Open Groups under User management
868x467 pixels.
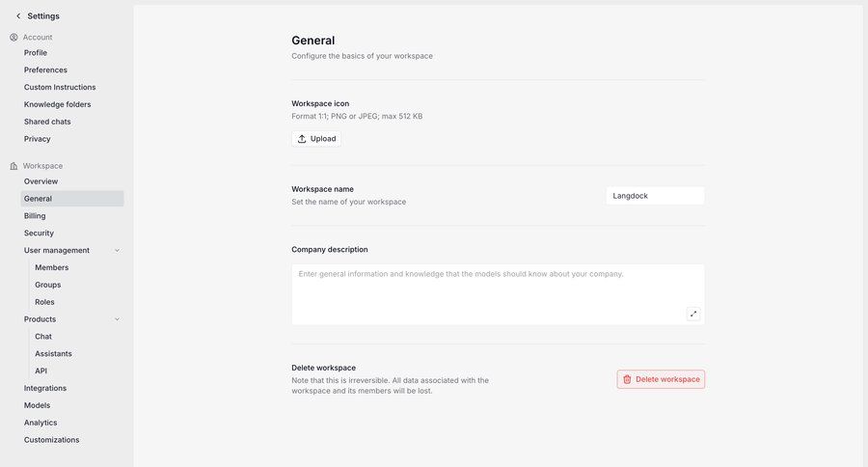coord(48,285)
